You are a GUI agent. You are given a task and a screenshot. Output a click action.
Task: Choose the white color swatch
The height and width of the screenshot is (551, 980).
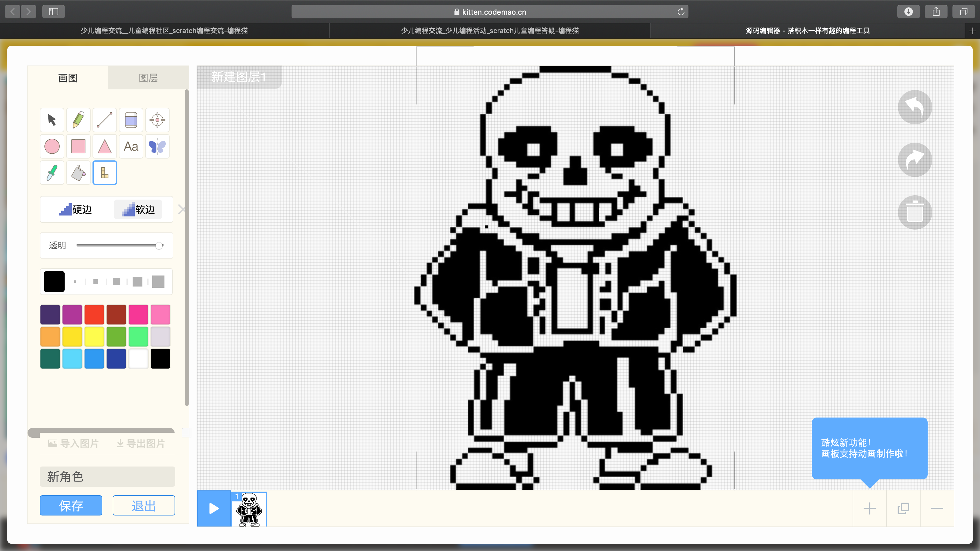point(138,359)
